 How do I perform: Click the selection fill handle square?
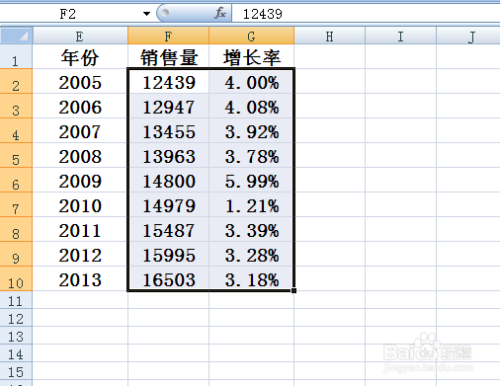coord(294,291)
